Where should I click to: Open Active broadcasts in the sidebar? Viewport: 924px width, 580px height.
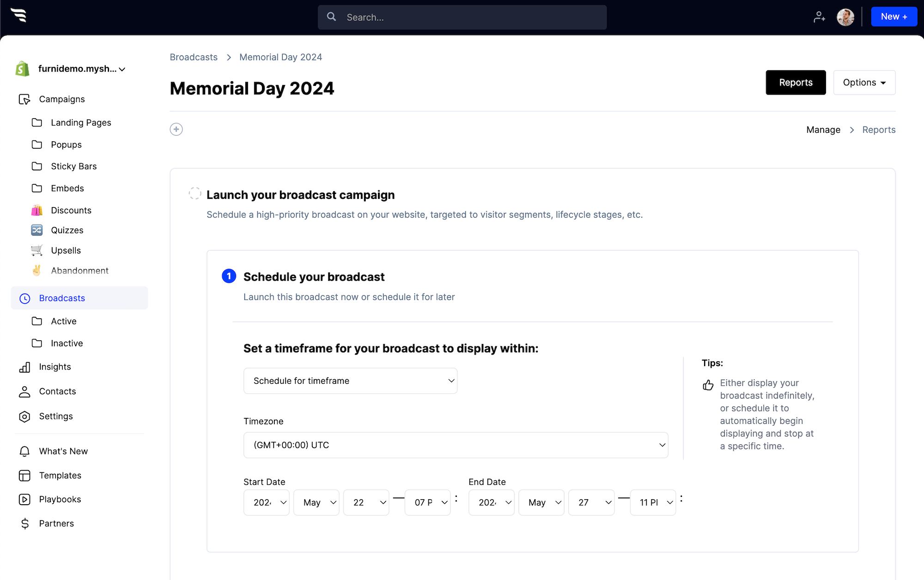point(64,321)
